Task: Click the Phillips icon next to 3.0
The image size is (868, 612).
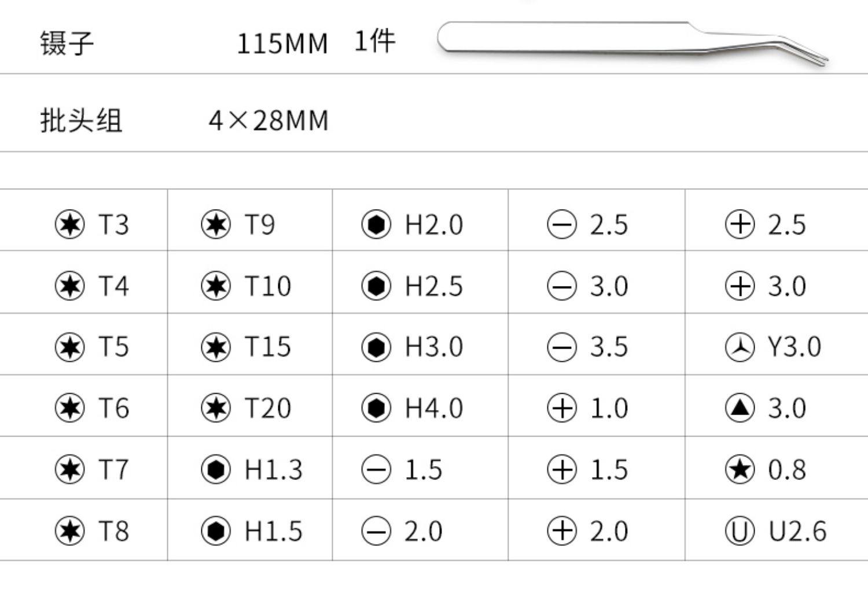Action: point(740,286)
